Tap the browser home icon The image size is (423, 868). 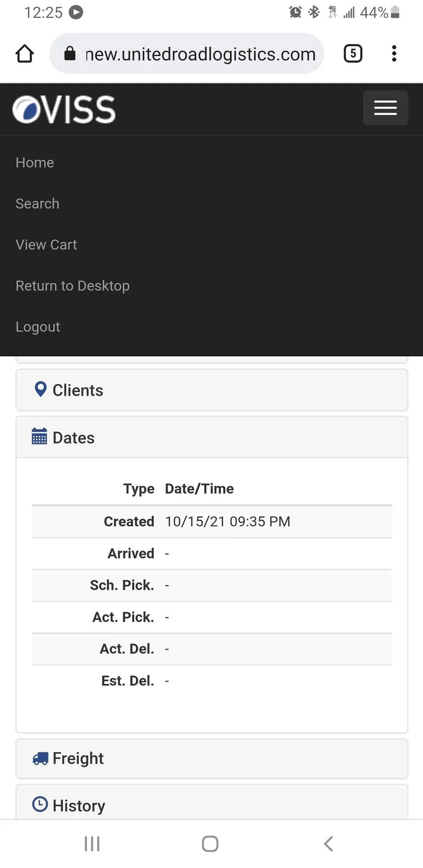click(x=25, y=53)
